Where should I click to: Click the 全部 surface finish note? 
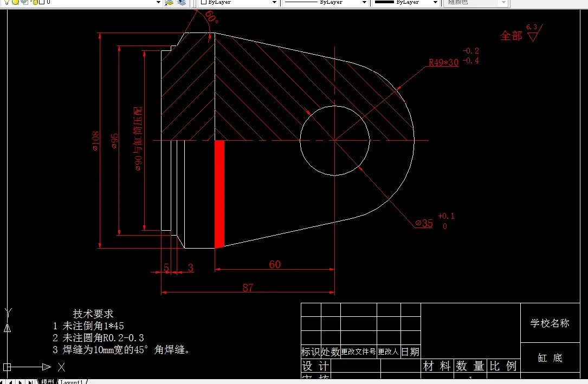pos(511,36)
